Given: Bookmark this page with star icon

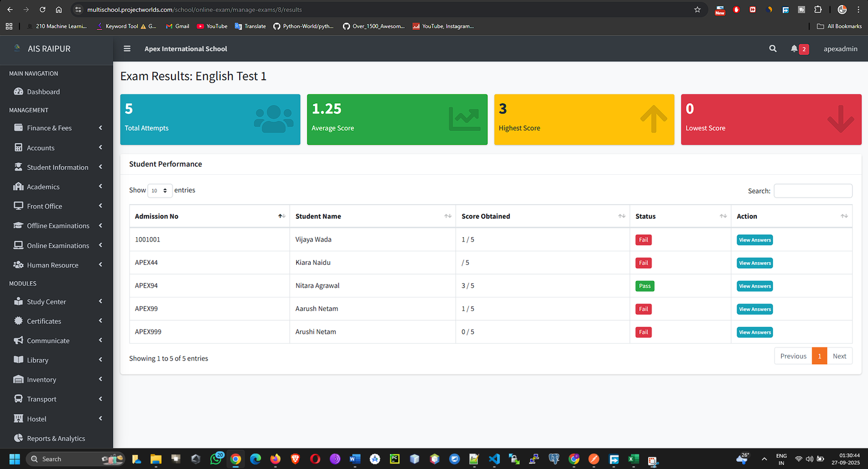Looking at the screenshot, I should coord(697,10).
